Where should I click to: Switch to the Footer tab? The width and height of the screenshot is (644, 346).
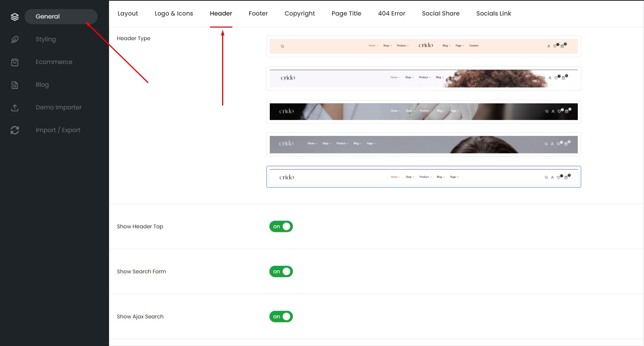(258, 14)
